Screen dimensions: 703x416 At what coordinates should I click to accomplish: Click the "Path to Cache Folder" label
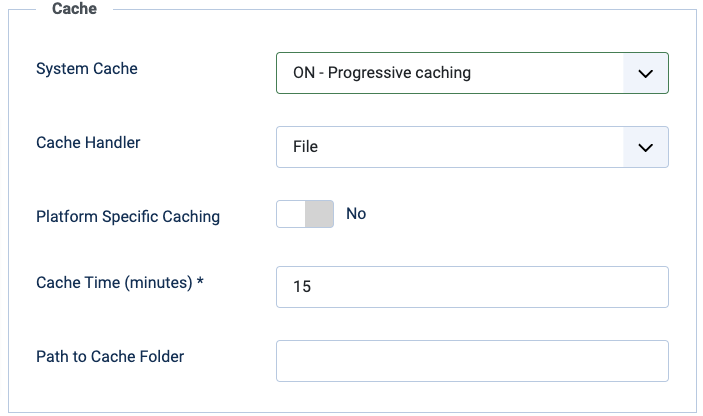point(110,356)
